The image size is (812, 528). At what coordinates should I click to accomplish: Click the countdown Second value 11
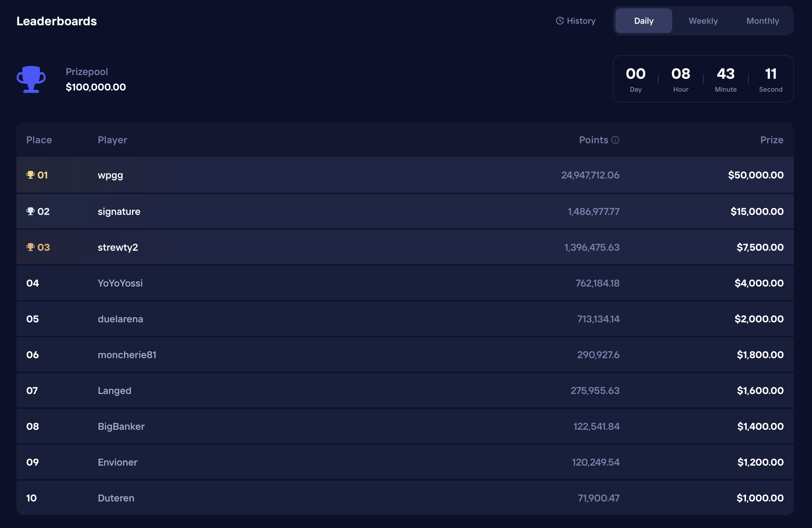(x=771, y=74)
